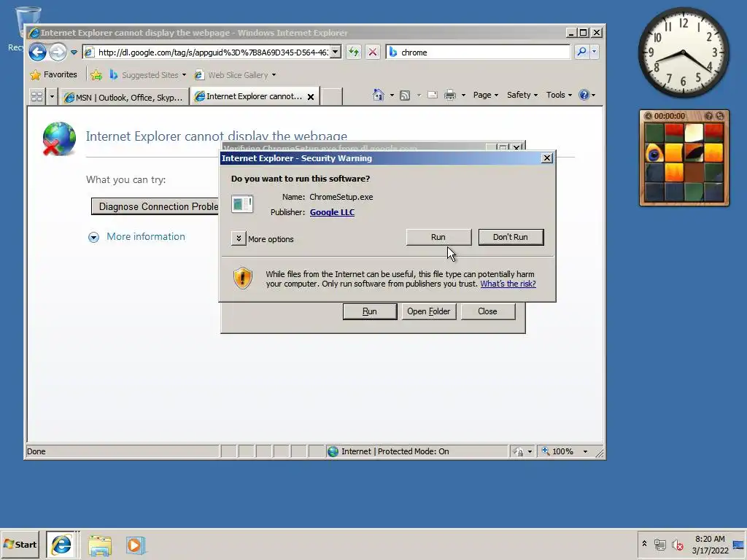This screenshot has height=560, width=747.
Task: Click the Read Mail icon
Action: click(x=433, y=95)
